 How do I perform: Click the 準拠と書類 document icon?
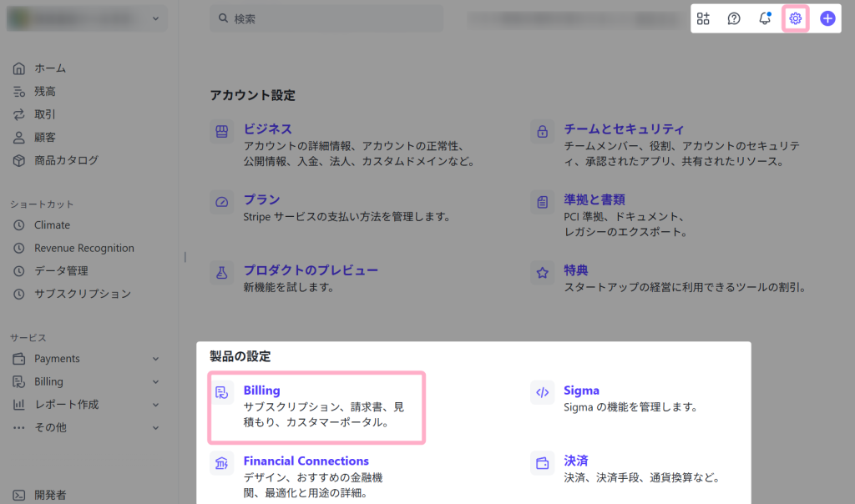tap(542, 202)
